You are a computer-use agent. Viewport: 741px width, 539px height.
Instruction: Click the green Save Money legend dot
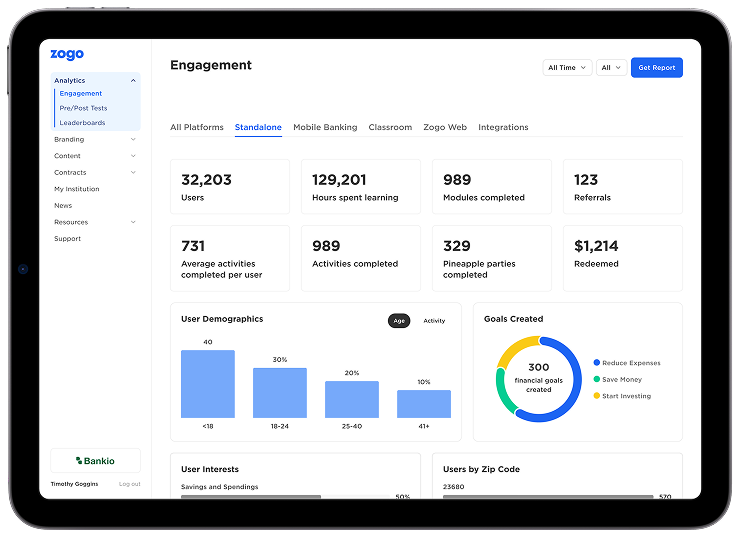(x=597, y=380)
